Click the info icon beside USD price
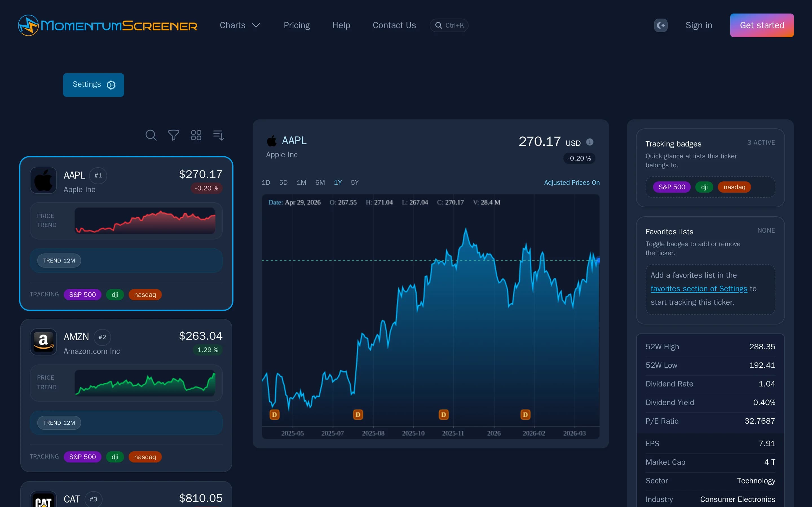The height and width of the screenshot is (507, 812). [590, 142]
